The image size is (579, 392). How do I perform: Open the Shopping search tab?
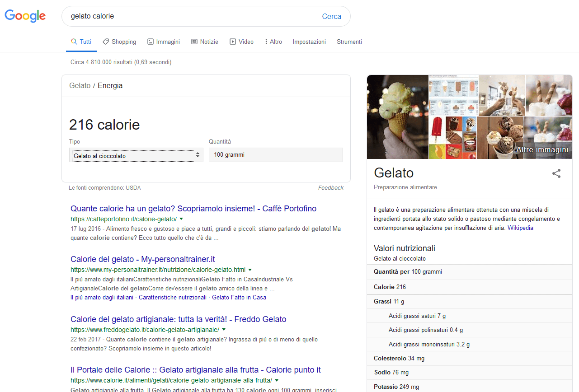pyautogui.click(x=119, y=42)
